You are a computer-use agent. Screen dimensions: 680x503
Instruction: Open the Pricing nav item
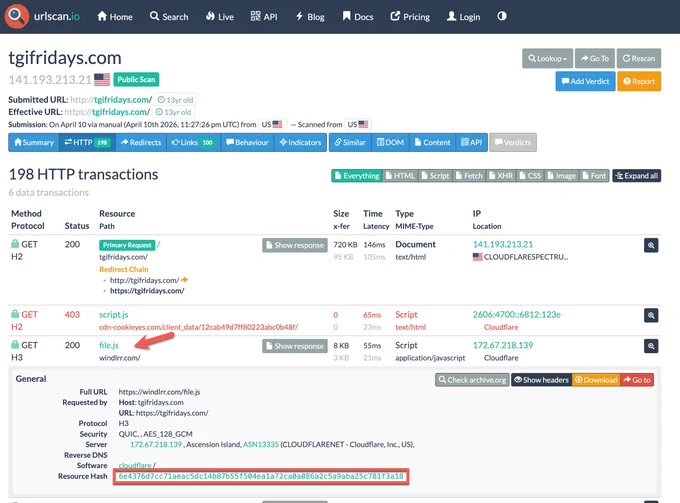click(410, 16)
